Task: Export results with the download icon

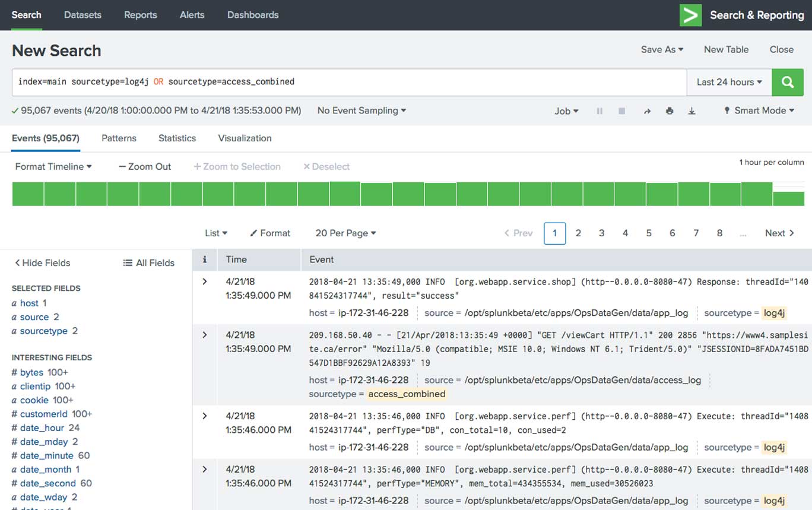Action: click(x=692, y=111)
